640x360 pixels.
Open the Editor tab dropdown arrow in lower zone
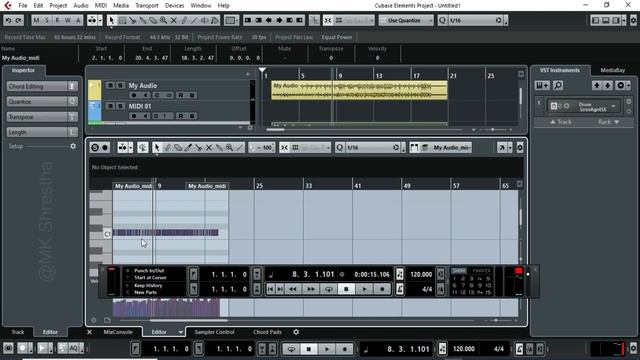point(180,332)
